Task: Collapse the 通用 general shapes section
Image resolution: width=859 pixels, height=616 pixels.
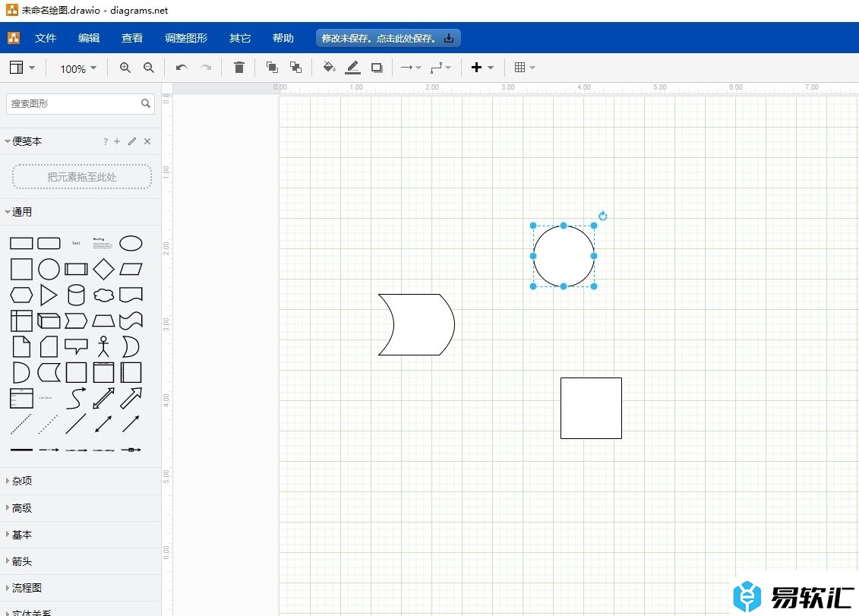Action: [x=19, y=212]
